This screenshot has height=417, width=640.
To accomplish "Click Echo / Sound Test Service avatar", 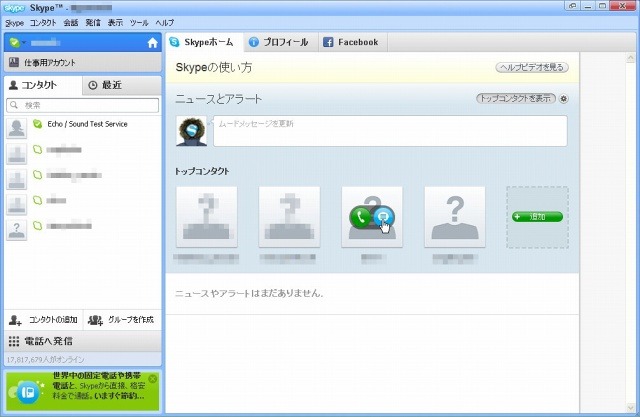I will (16, 128).
